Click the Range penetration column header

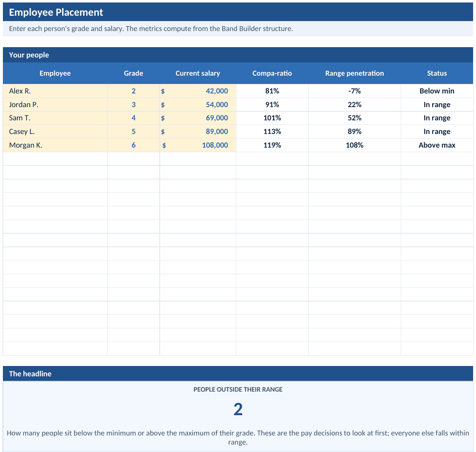pos(355,74)
